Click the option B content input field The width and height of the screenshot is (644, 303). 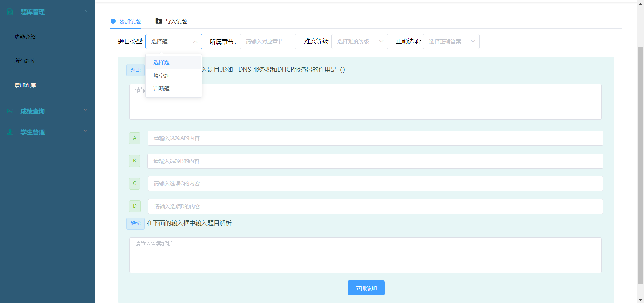click(x=375, y=161)
